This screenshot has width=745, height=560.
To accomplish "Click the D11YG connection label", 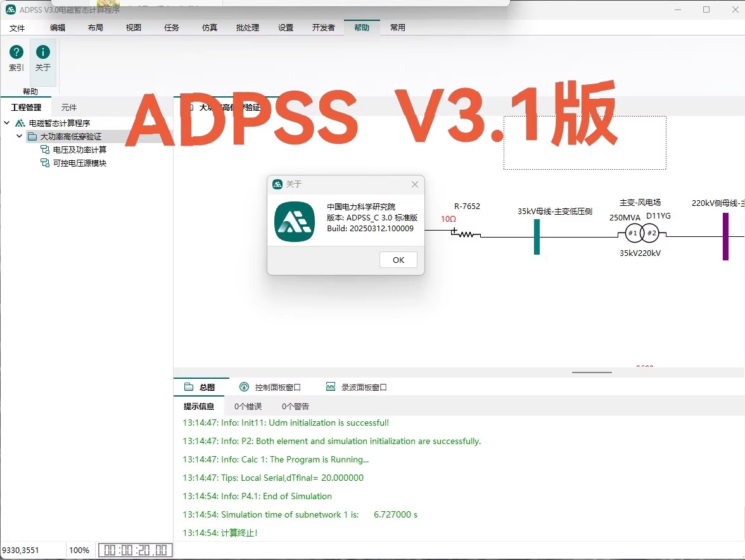I will click(658, 215).
